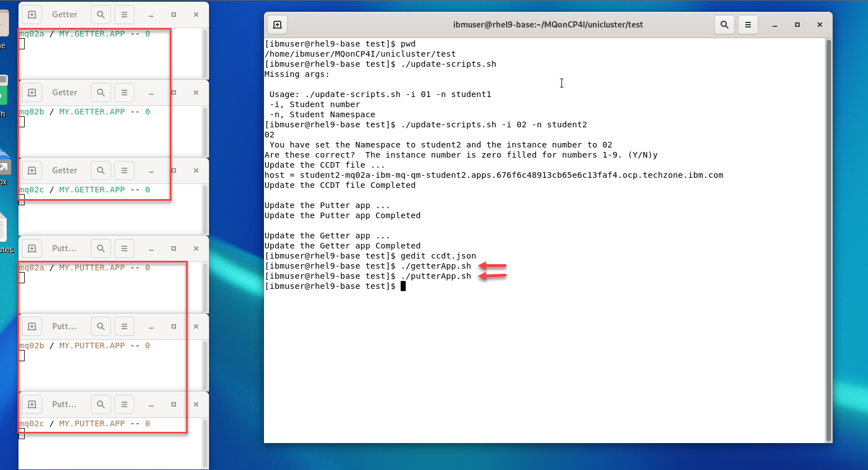Click search icon in mq02c Putter terminal
This screenshot has height=470, width=868.
[101, 404]
